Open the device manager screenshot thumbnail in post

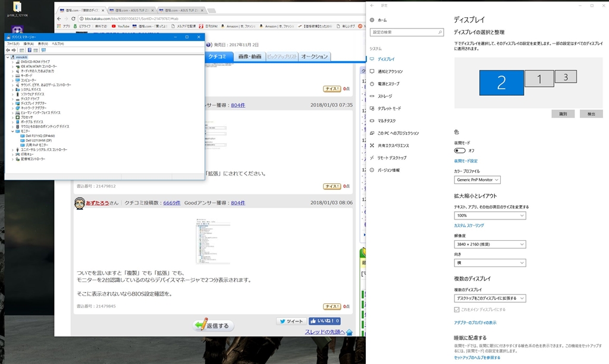tap(213, 241)
